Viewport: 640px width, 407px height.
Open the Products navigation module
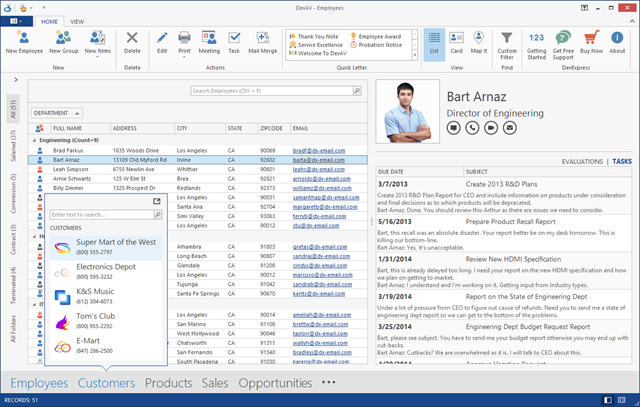(x=169, y=383)
